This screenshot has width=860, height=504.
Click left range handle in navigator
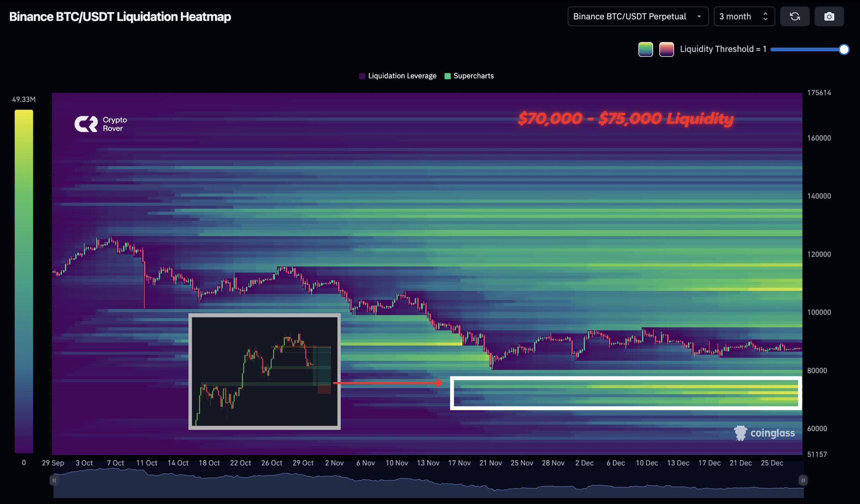point(54,480)
